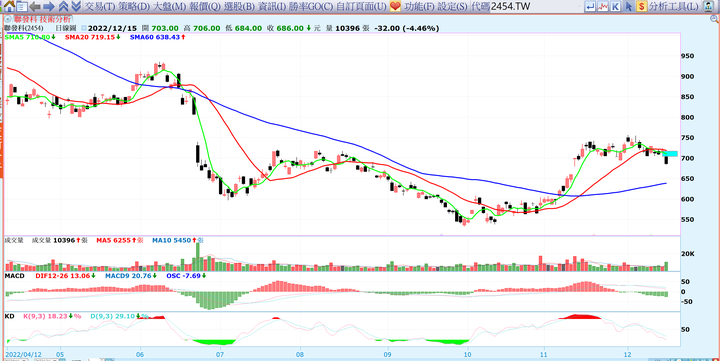Click the 聯發科(2454) stock name label
Viewport: 720px width, 361px height.
pyautogui.click(x=24, y=28)
